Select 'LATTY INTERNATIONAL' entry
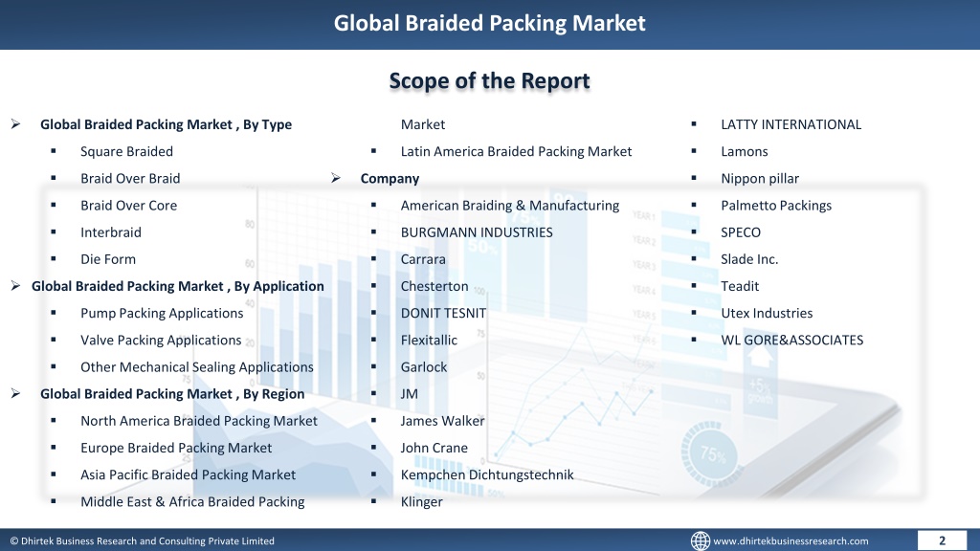Screen dimensions: 980x551 [x=791, y=124]
